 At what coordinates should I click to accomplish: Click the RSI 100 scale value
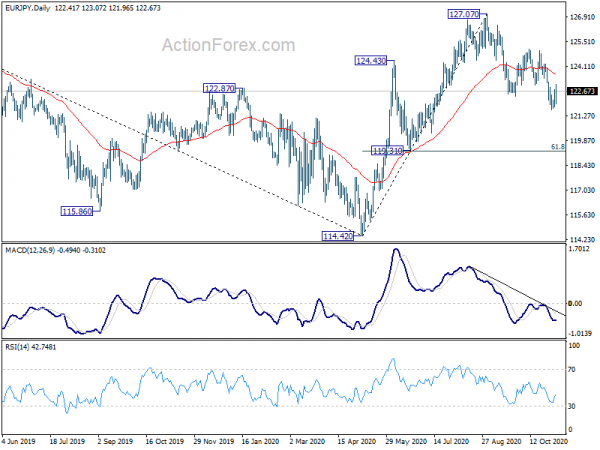point(574,346)
